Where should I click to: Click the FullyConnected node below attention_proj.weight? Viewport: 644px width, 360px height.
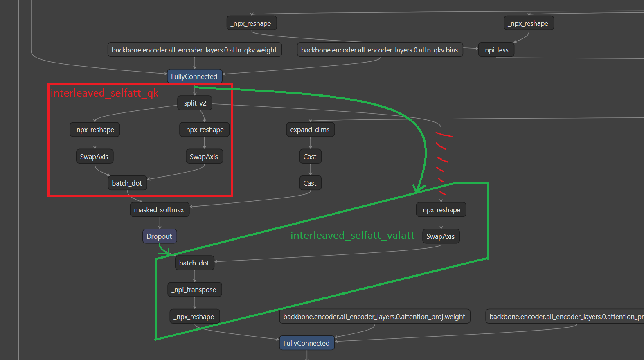[306, 343]
